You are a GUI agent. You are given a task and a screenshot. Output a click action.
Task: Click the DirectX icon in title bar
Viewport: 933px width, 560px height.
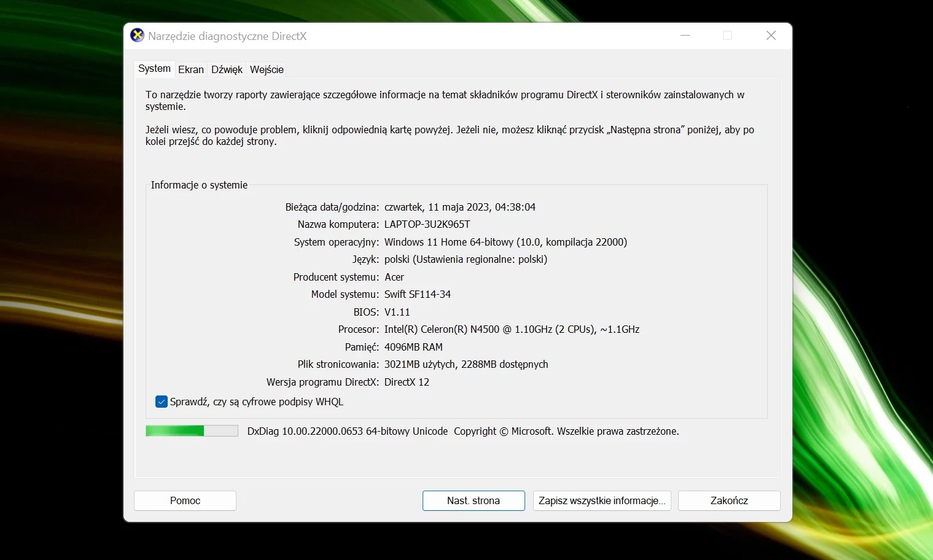tap(138, 36)
